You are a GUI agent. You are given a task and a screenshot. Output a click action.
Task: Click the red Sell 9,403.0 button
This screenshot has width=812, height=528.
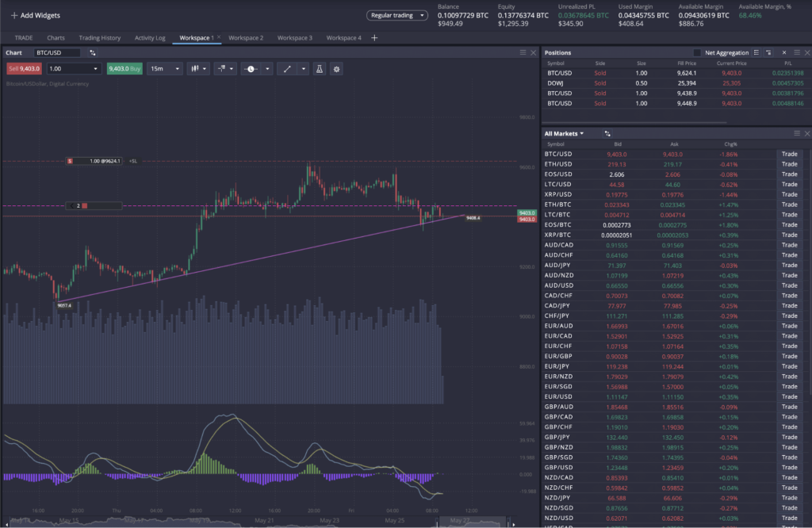tap(24, 69)
